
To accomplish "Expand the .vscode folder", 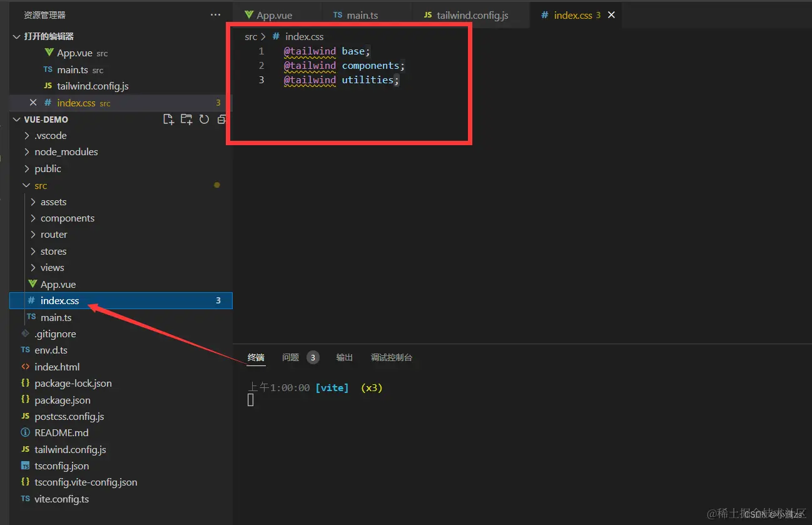I will (26, 135).
